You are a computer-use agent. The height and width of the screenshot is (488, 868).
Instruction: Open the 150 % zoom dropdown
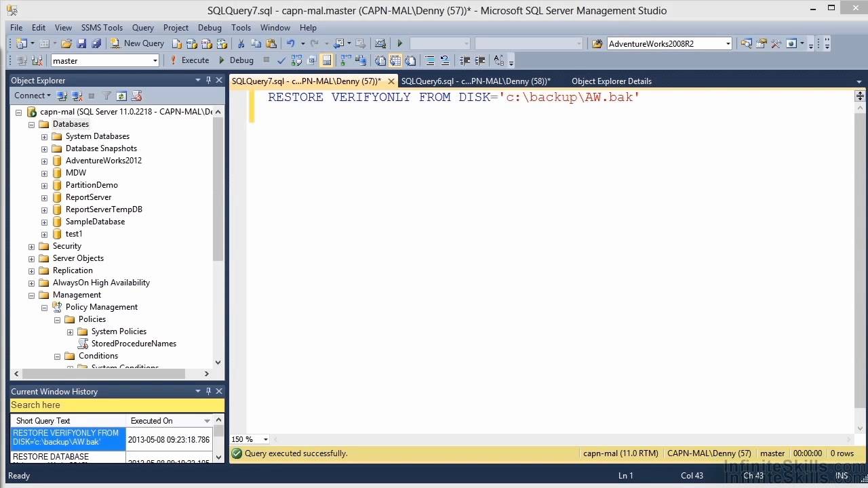[x=265, y=439]
